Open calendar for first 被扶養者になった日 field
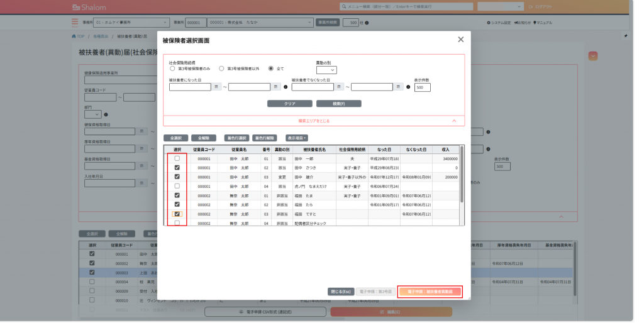644x323 pixels. (x=216, y=87)
